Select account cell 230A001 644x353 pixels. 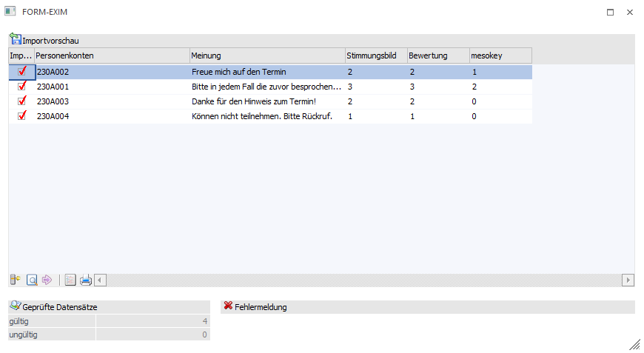click(x=112, y=87)
